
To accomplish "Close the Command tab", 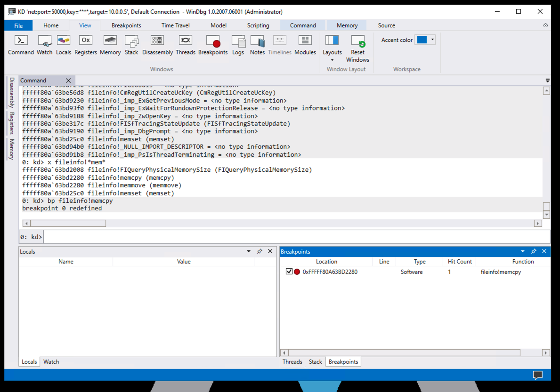I will [x=68, y=80].
